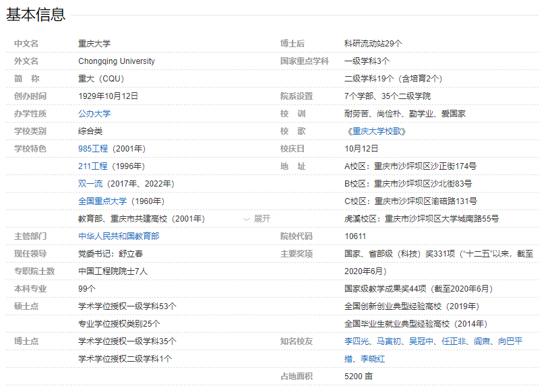
Task: Click the down chevron icon beside 展开
Action: (x=247, y=219)
